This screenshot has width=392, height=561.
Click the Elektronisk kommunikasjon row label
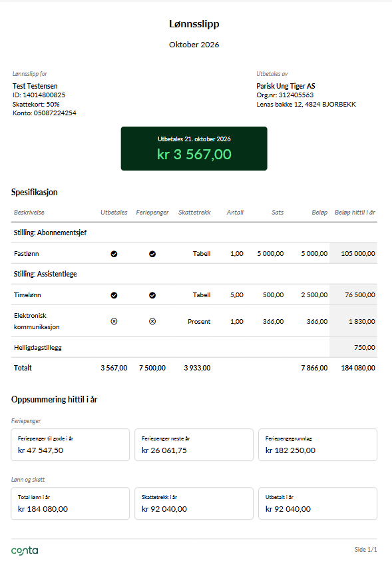click(37, 321)
